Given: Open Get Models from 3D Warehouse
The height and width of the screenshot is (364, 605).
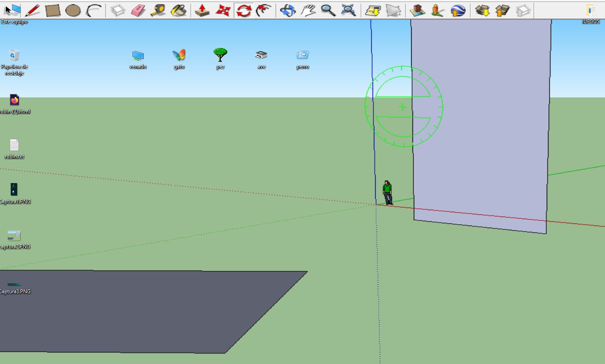Looking at the screenshot, I should point(482,10).
